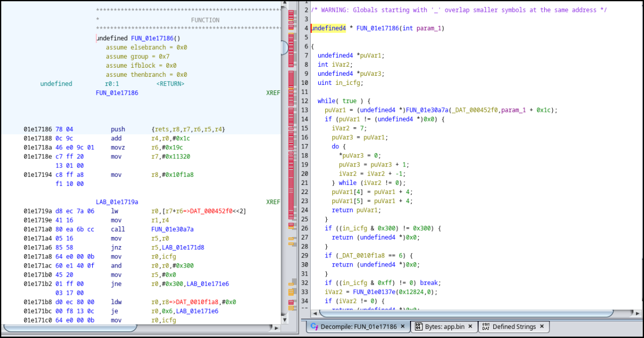
Task: Open the Defined Strings tab
Action: (511, 326)
